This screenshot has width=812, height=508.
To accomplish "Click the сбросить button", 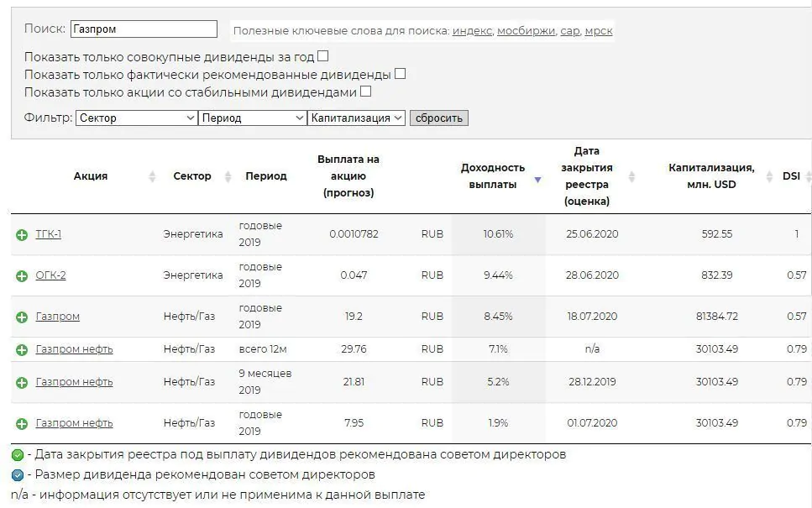I will click(438, 118).
